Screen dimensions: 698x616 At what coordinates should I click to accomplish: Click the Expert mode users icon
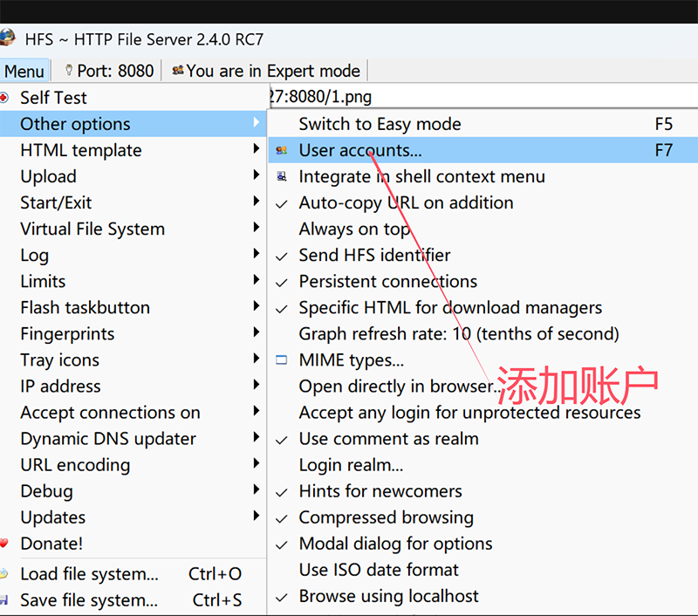(x=178, y=71)
